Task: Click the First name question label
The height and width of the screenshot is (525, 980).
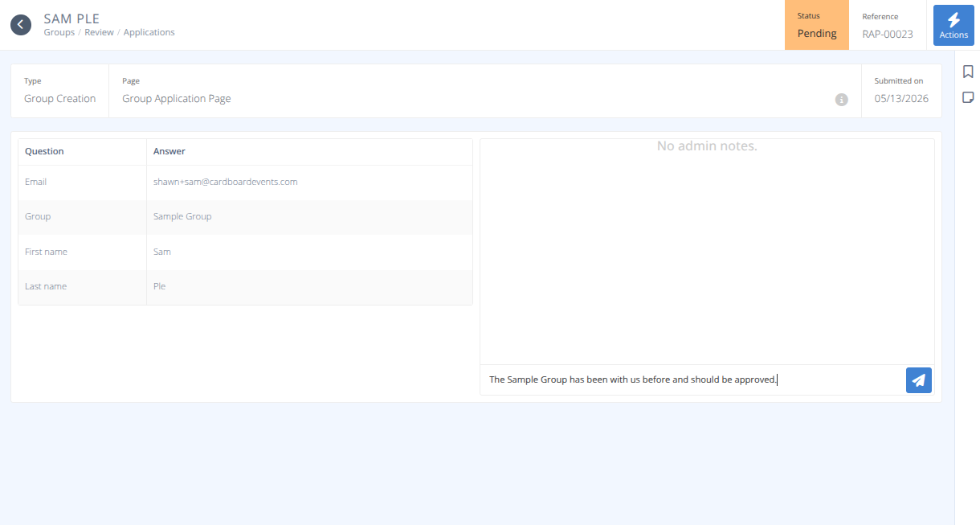Action: click(x=46, y=252)
